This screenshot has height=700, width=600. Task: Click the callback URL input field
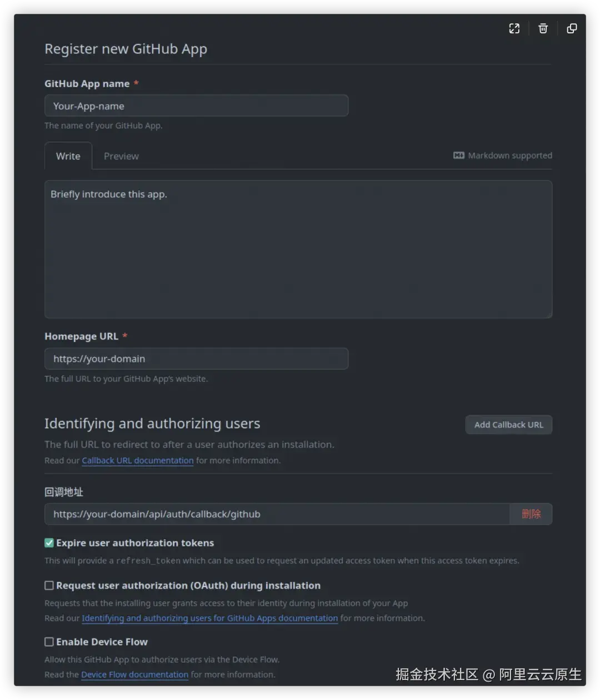tap(277, 514)
